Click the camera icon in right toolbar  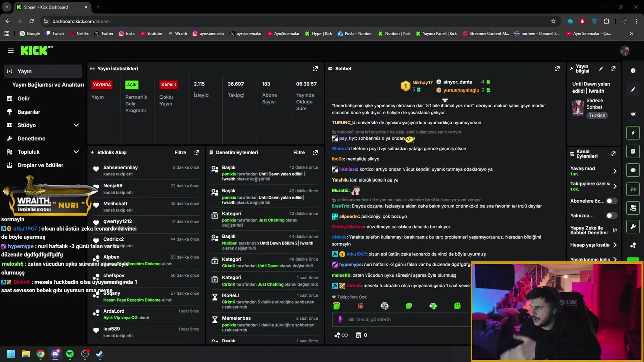click(633, 208)
